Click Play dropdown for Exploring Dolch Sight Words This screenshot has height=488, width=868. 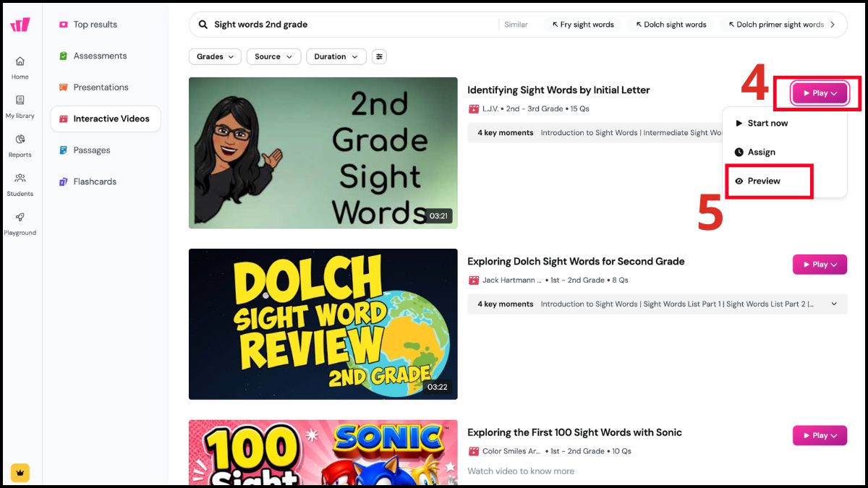(x=820, y=265)
